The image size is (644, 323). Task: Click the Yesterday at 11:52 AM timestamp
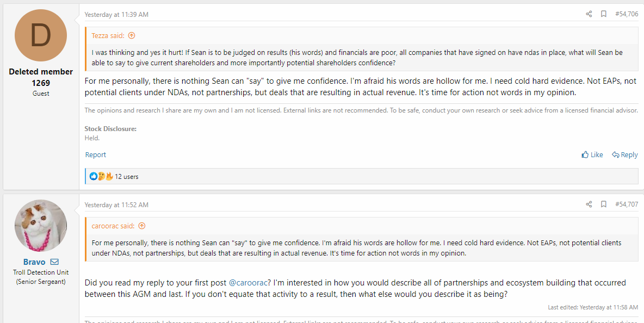point(116,205)
